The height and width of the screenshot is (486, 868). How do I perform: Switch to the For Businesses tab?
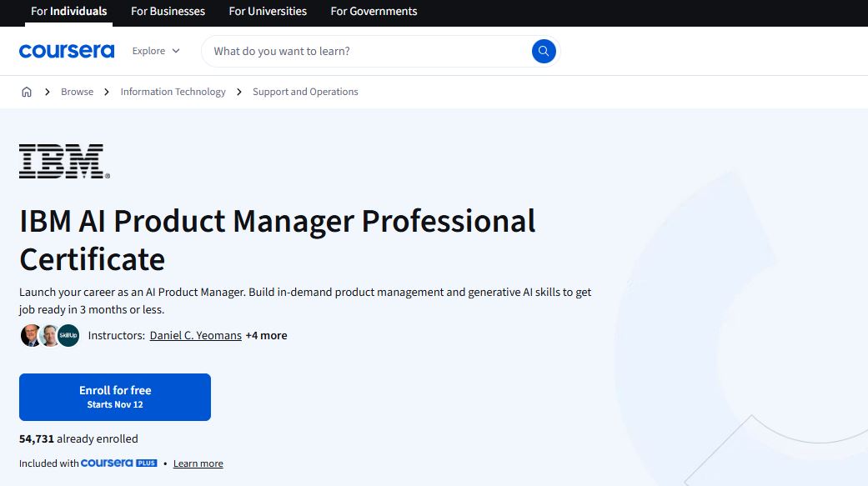(x=167, y=12)
